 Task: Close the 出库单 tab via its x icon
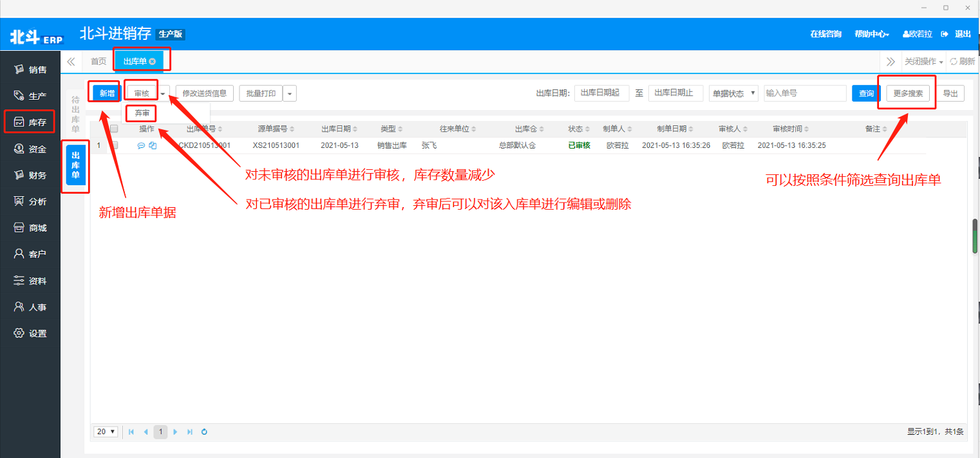(153, 62)
